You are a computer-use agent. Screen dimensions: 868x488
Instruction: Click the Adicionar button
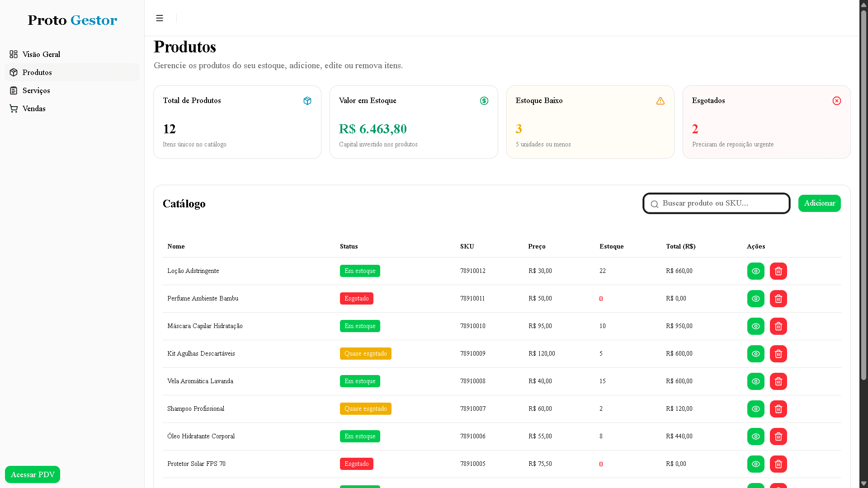click(x=819, y=203)
